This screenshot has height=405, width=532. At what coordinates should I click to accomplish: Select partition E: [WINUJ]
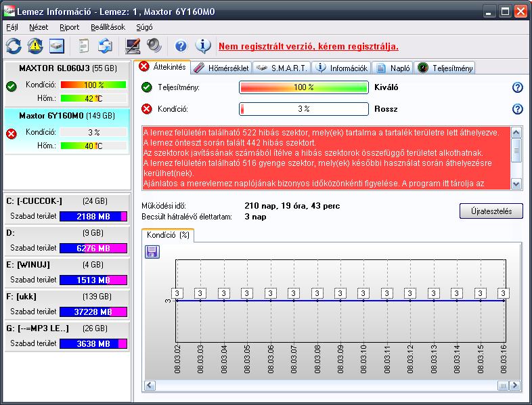[67, 272]
